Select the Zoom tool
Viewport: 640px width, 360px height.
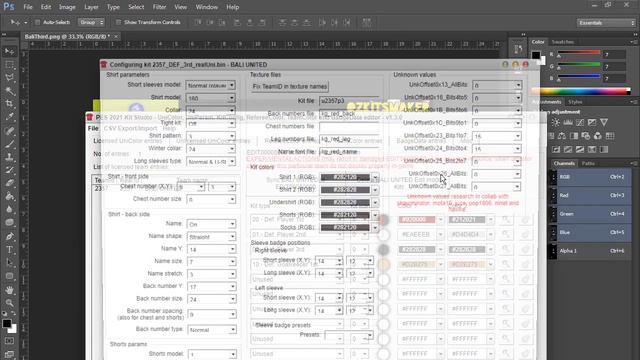(9, 302)
